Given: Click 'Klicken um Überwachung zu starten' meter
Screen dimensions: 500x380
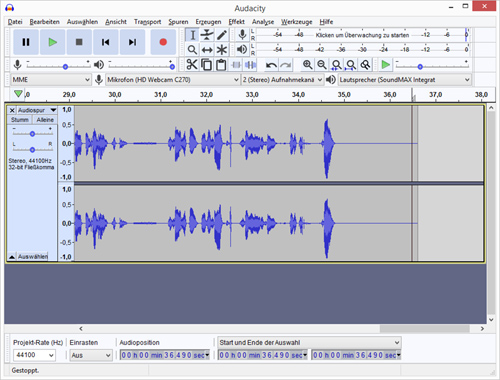Looking at the screenshot, I should pos(362,35).
